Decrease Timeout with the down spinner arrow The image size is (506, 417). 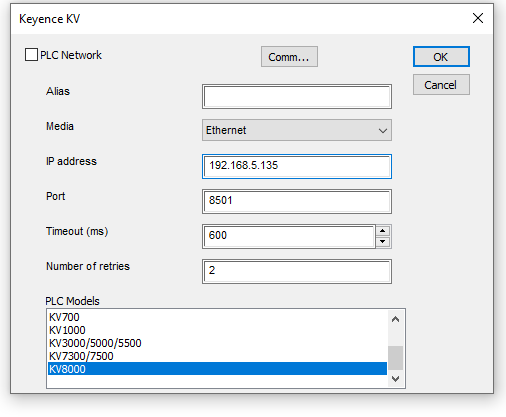click(x=383, y=241)
